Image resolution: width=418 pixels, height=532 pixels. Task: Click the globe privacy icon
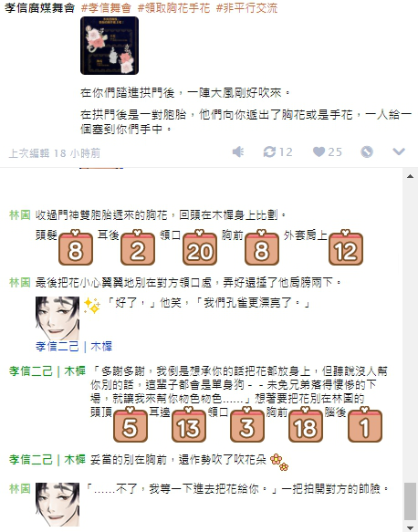pos(367,152)
